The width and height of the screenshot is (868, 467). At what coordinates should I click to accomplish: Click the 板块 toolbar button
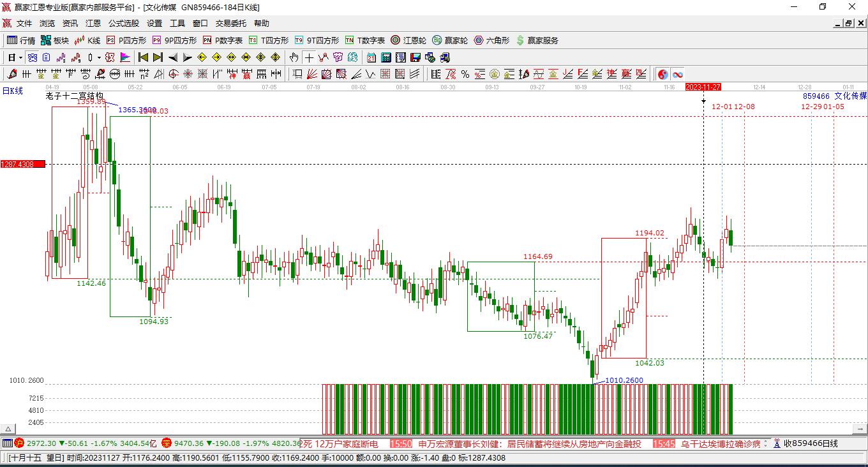pos(55,40)
